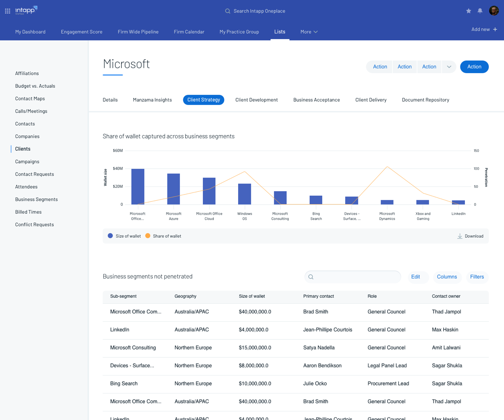The image size is (504, 420).
Task: Open Affiliations in sidebar
Action: click(27, 73)
